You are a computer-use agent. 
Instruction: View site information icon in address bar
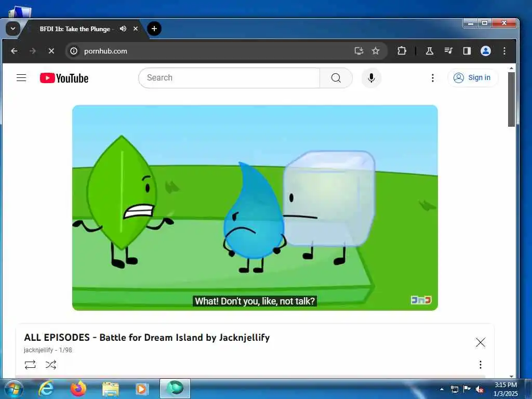click(x=74, y=51)
